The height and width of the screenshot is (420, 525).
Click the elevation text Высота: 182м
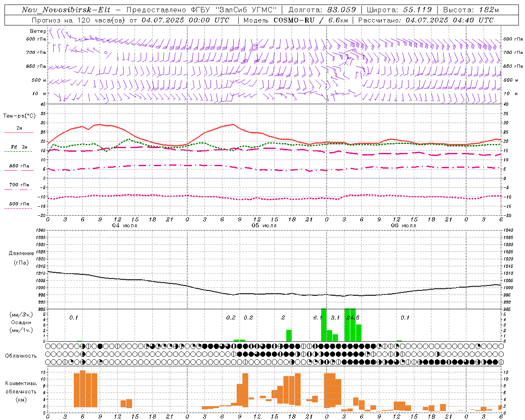click(x=471, y=10)
